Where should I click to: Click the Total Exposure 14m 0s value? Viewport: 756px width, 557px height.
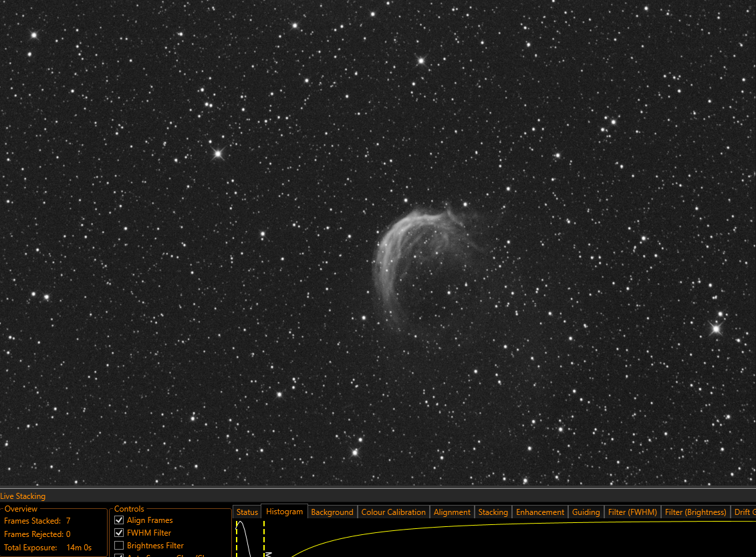[79, 548]
